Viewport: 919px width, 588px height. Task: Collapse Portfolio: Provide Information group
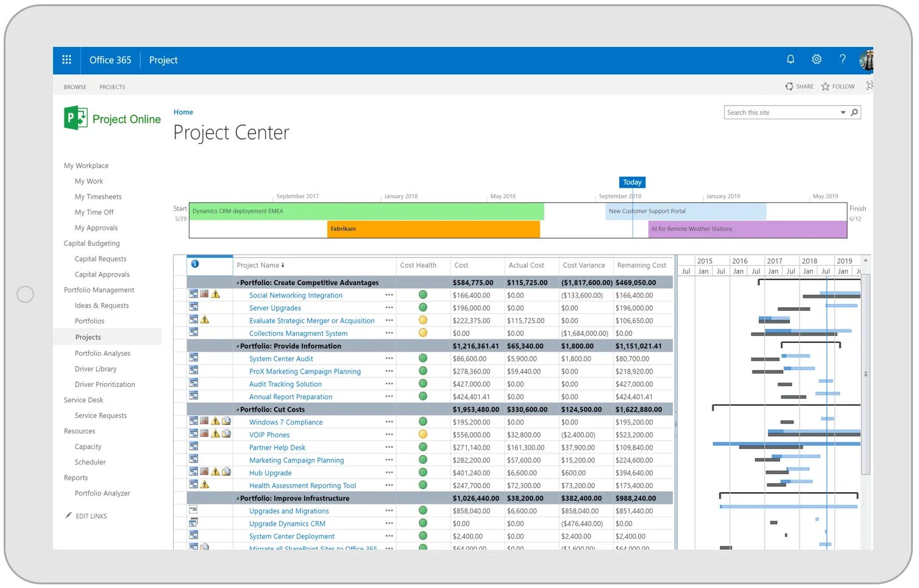pos(238,346)
